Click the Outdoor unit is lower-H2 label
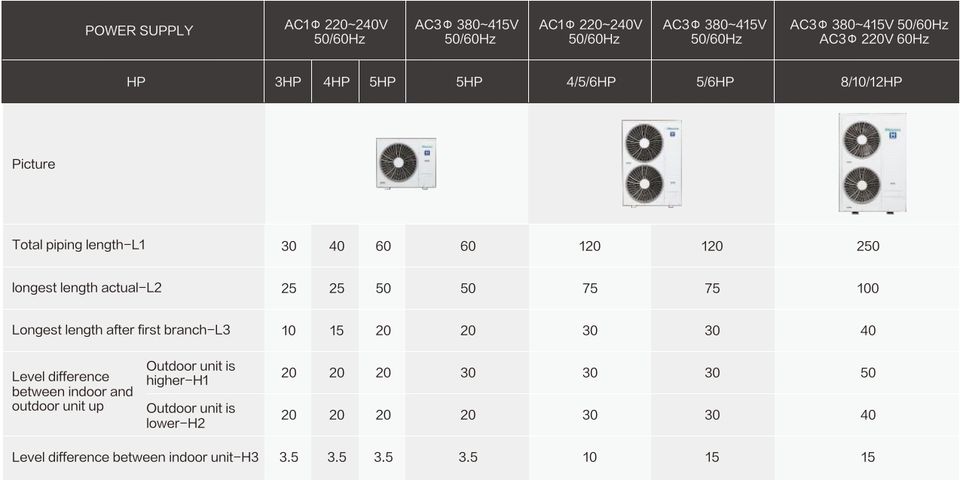This screenshot has width=960, height=480. 191,415
